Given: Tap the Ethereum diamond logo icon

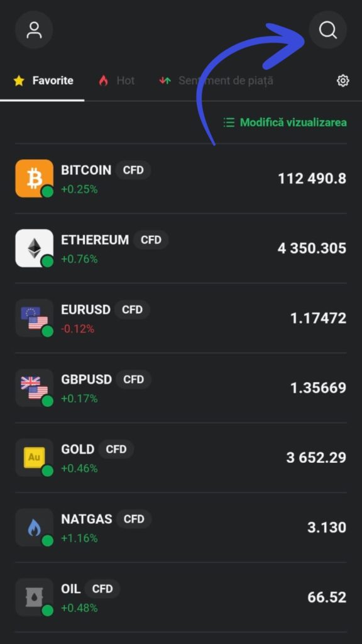Looking at the screenshot, I should [x=34, y=248].
